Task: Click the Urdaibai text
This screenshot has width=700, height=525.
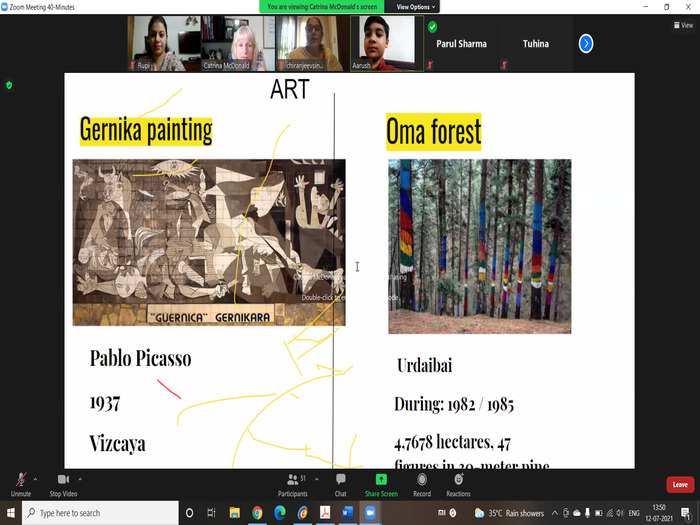Action: coord(425,366)
